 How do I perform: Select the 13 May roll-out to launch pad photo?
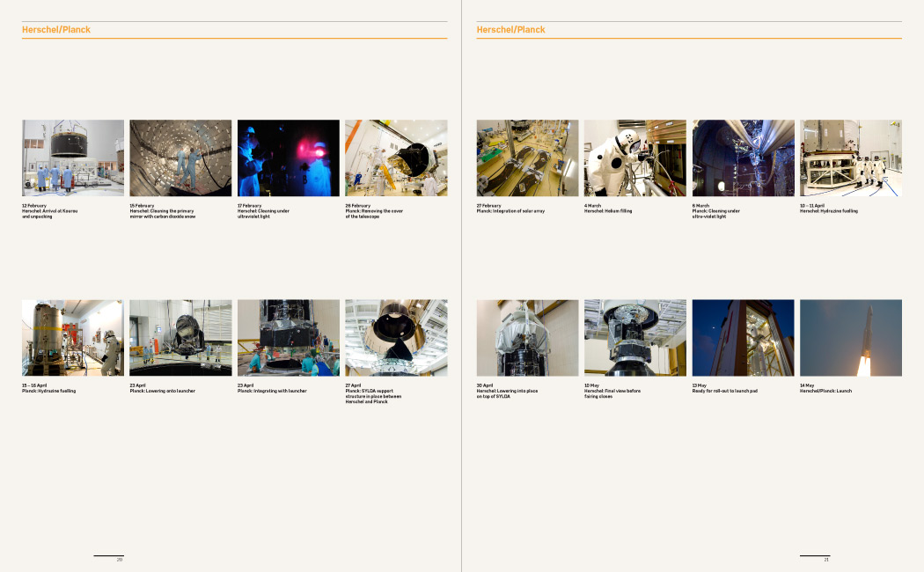click(x=744, y=338)
